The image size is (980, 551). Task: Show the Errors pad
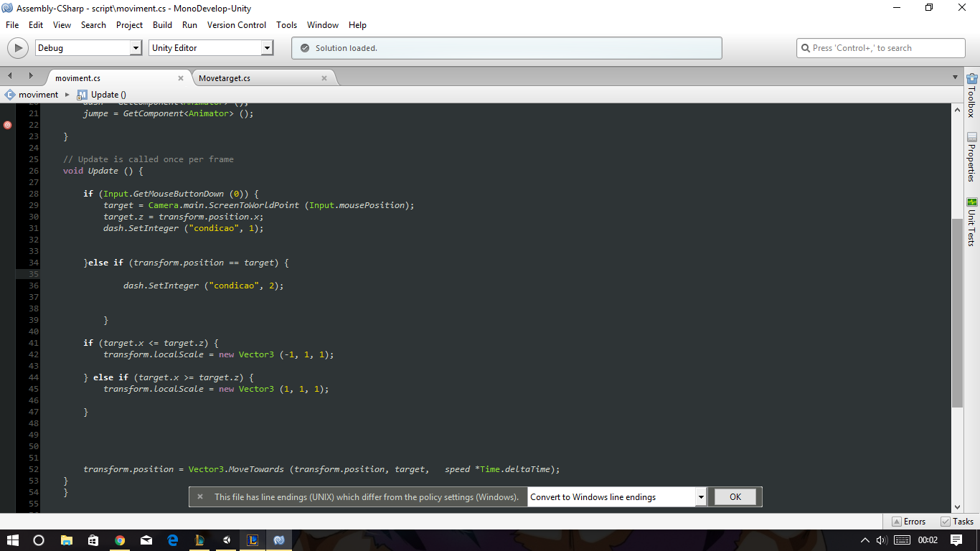point(908,522)
